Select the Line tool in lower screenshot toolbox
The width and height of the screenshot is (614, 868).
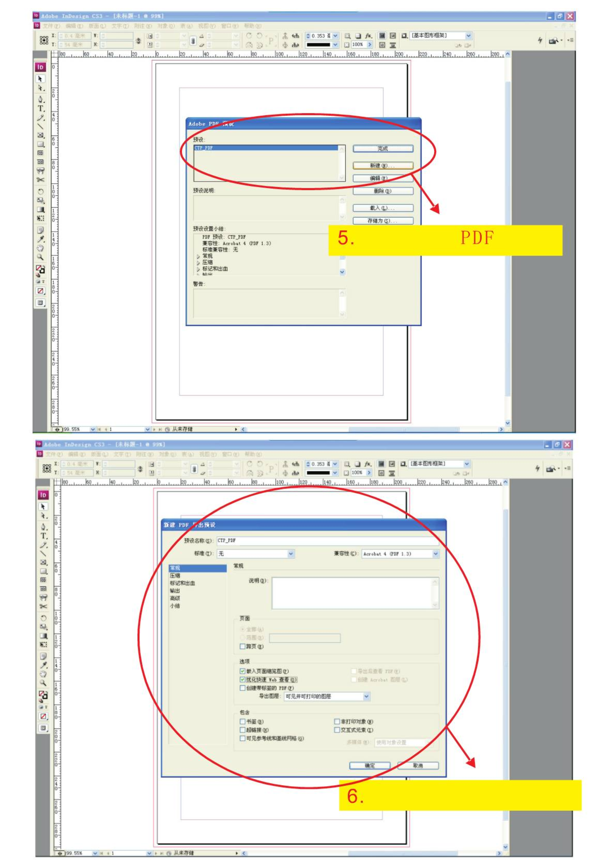(x=43, y=554)
